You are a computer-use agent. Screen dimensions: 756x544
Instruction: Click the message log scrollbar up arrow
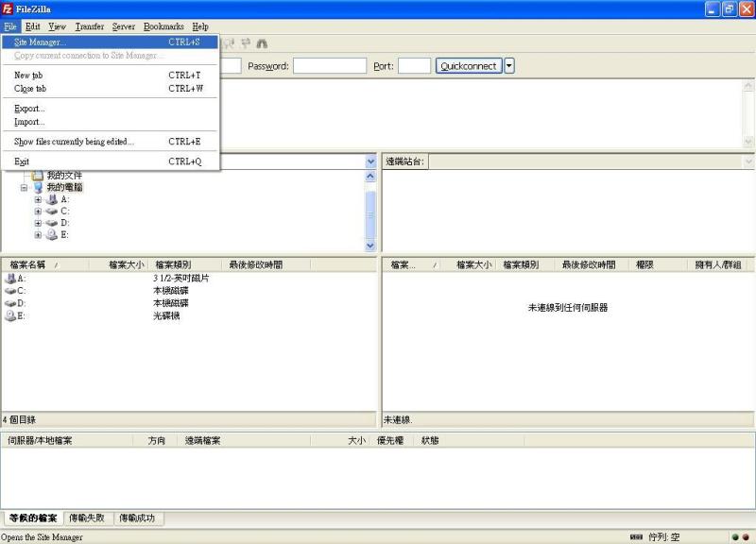tap(748, 86)
